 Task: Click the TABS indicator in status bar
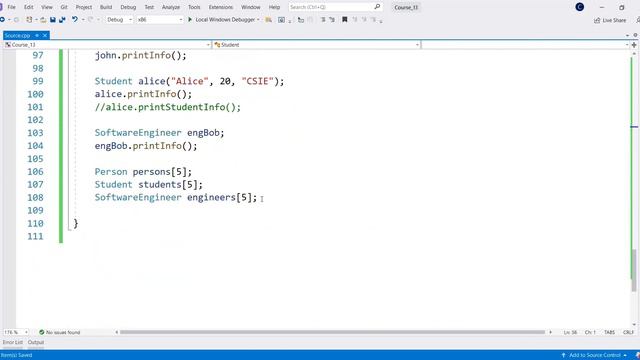pos(609,332)
